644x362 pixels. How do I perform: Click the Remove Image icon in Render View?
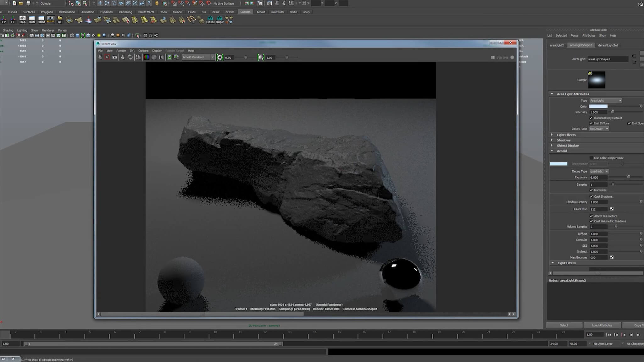[176, 57]
